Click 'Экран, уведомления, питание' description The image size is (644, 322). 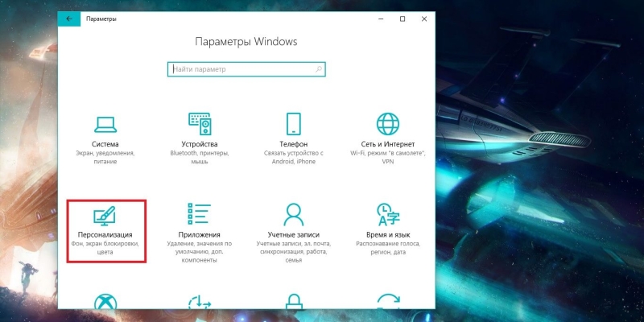pyautogui.click(x=105, y=157)
